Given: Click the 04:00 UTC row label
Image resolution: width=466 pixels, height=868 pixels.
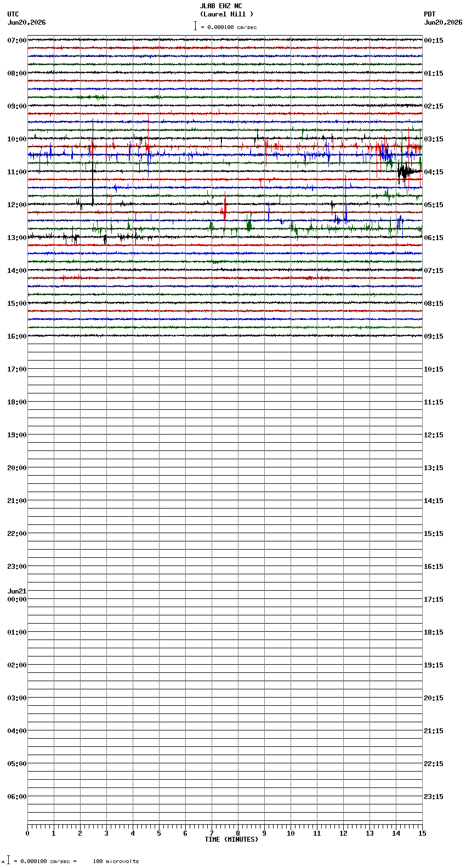Looking at the screenshot, I should 17,731.
